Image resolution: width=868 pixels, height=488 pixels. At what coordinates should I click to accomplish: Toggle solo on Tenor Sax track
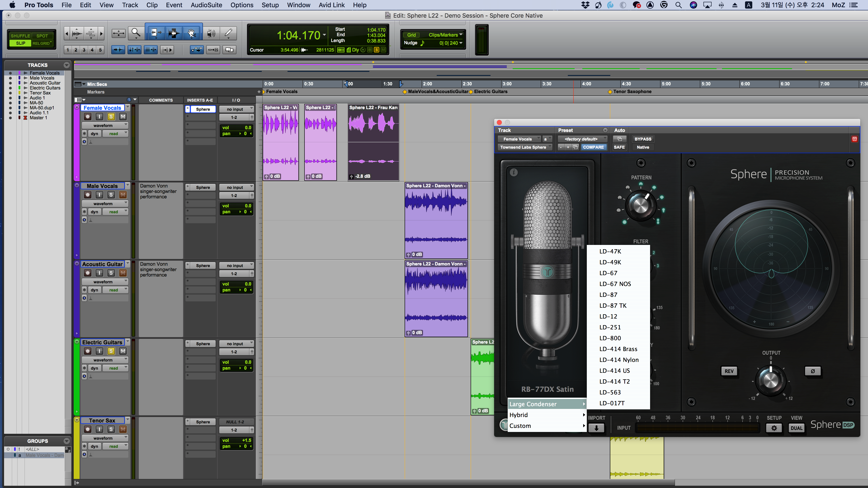(111, 429)
